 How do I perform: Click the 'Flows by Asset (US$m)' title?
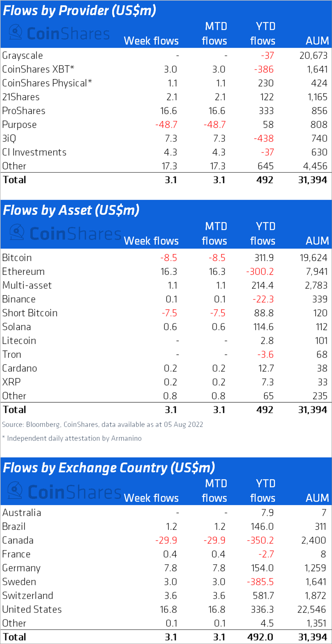(71, 210)
